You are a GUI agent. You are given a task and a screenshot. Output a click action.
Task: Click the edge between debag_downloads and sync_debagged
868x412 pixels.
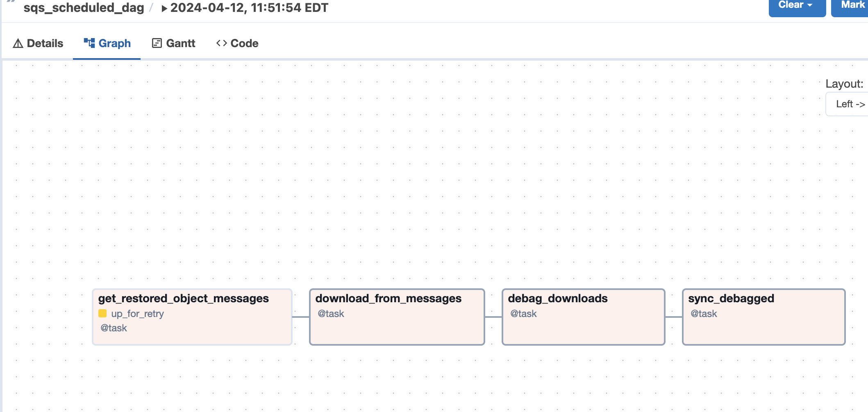coord(673,317)
